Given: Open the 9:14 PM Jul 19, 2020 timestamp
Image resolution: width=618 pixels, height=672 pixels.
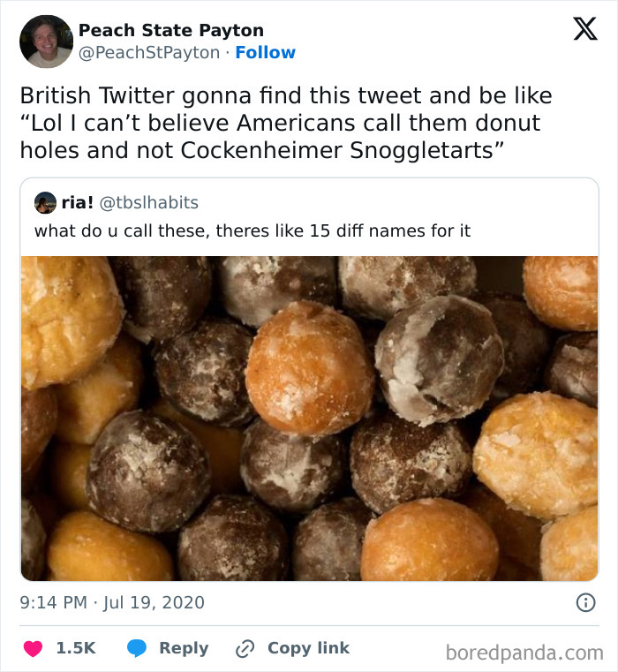Looking at the screenshot, I should point(112,603).
